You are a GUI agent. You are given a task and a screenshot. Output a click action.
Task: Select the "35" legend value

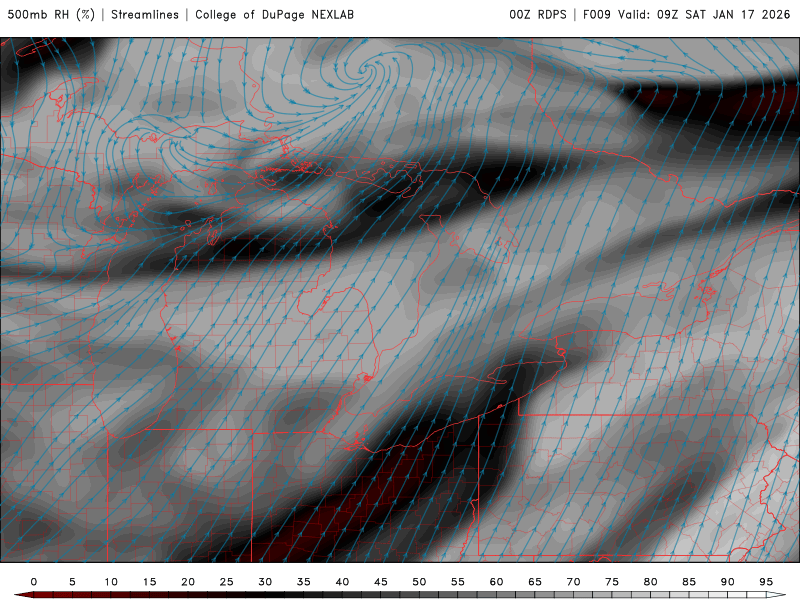tap(304, 582)
